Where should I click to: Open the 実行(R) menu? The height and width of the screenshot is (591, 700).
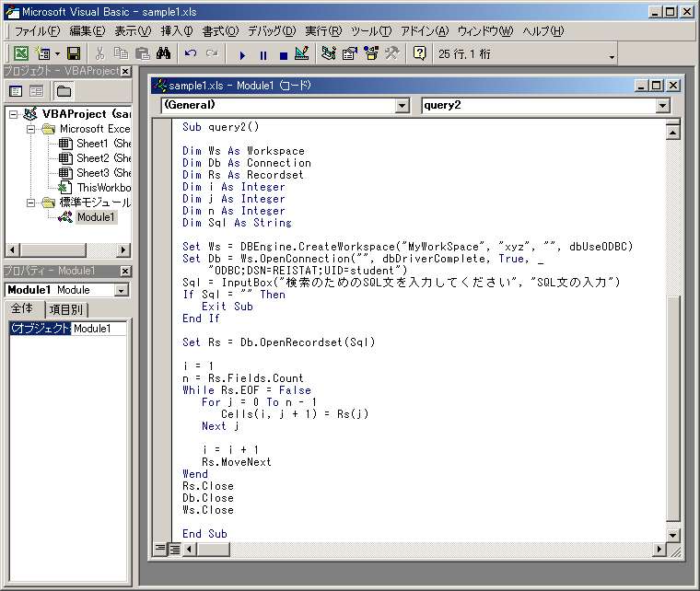pyautogui.click(x=323, y=31)
